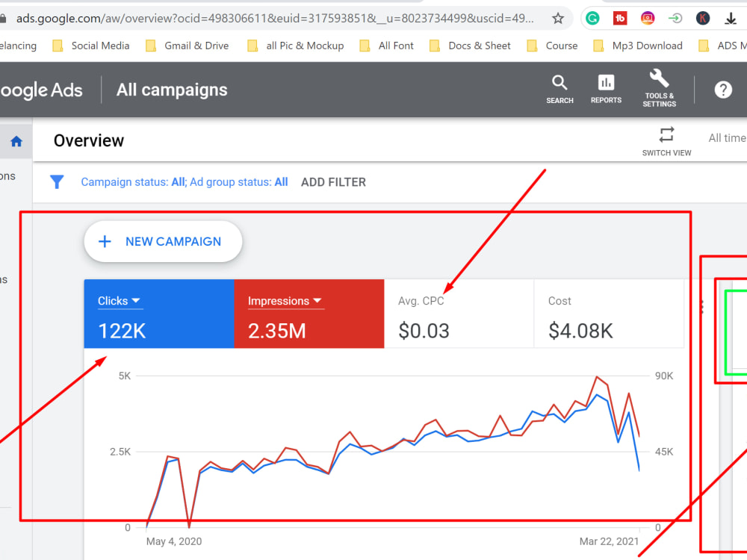
Task: Click the $0.03 average CPC value
Action: click(424, 331)
